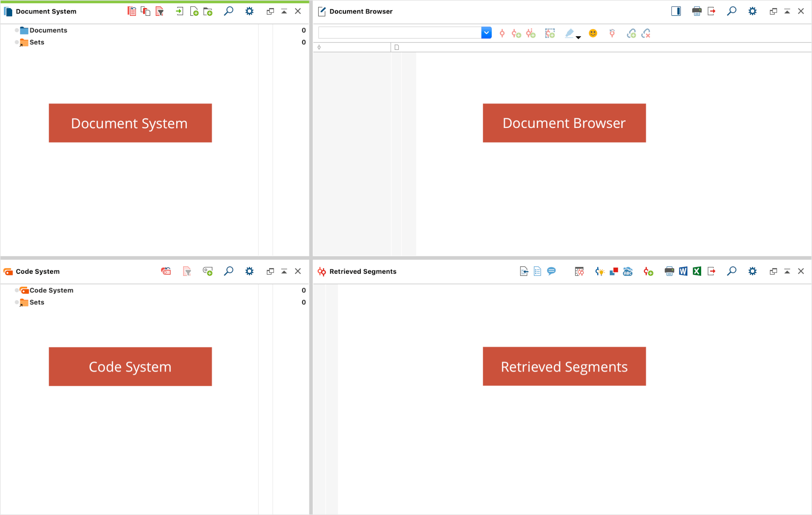Open retrieved segments in Excel
The width and height of the screenshot is (812, 515).
tap(697, 271)
